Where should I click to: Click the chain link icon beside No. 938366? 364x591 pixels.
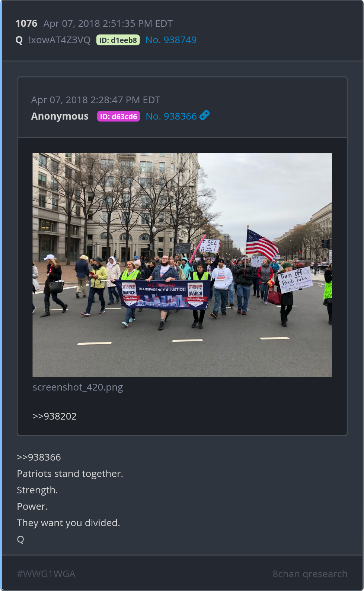click(204, 116)
